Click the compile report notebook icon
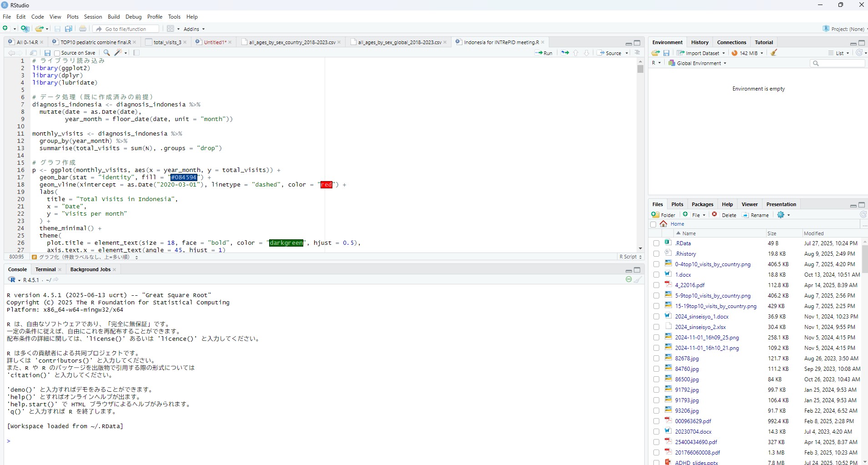Viewport: 868px width, 465px height. [x=136, y=53]
